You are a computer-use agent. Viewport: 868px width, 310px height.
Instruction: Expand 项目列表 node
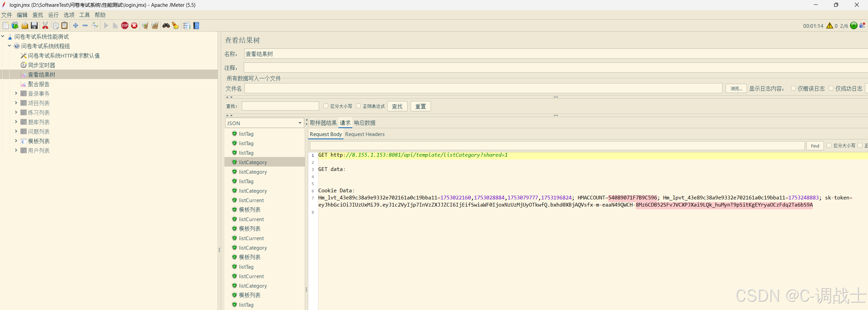[16, 103]
